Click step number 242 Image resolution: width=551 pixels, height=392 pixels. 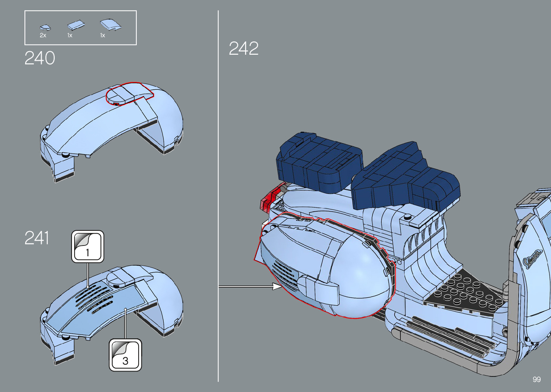point(244,49)
